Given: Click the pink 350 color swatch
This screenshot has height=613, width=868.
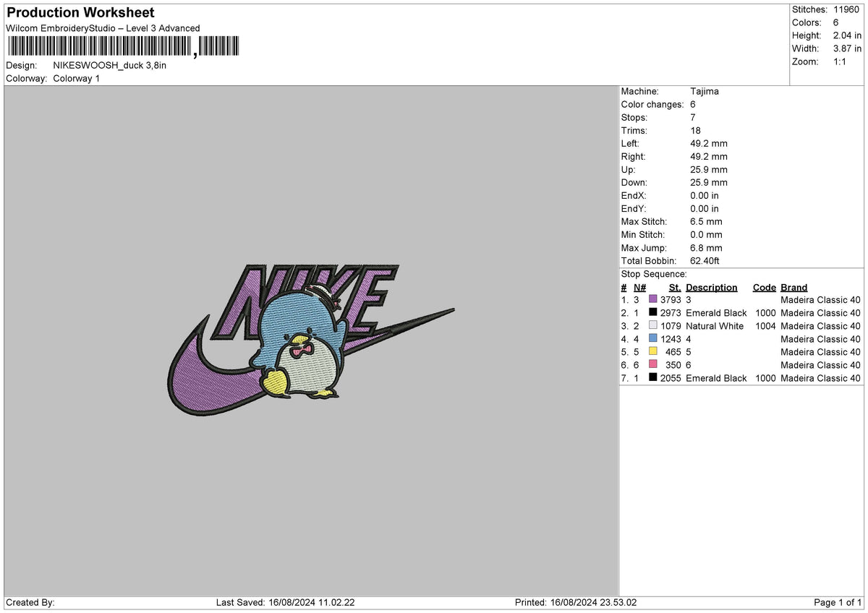Looking at the screenshot, I should click(x=653, y=364).
